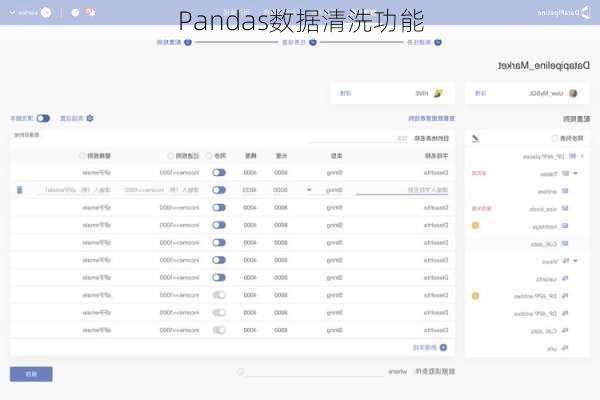Click the circular icon beside where input
This screenshot has width=600, height=400.
pos(240,371)
